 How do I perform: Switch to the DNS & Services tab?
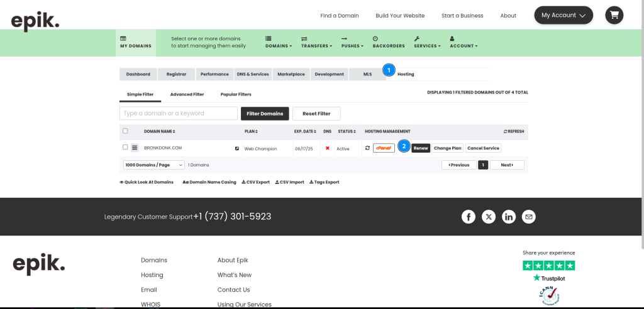[x=253, y=74]
